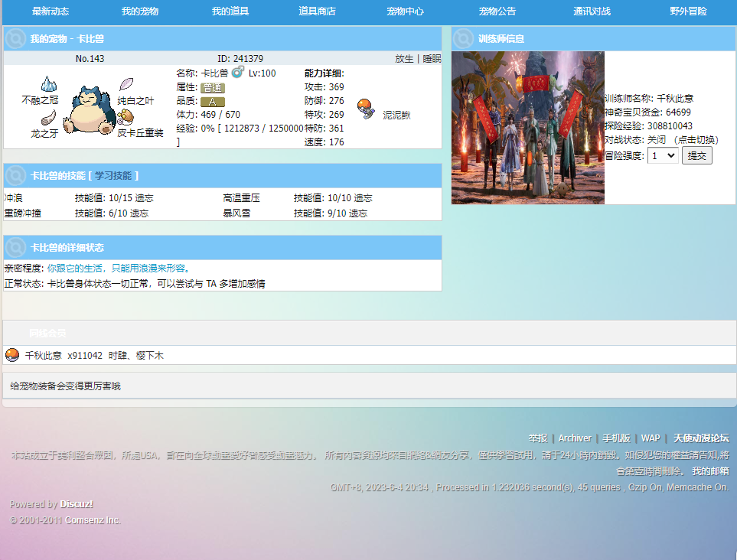Click the A quality badge
Viewport: 737px width, 560px height.
coord(213,102)
